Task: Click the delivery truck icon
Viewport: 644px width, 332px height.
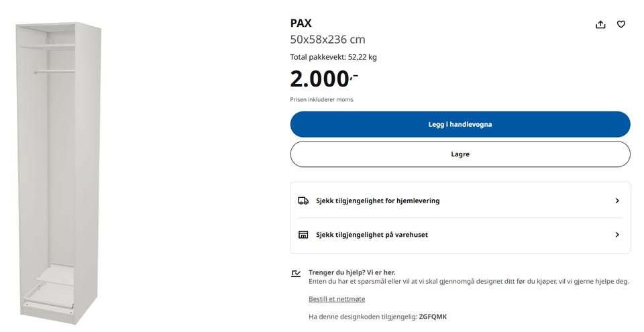Action: (303, 201)
